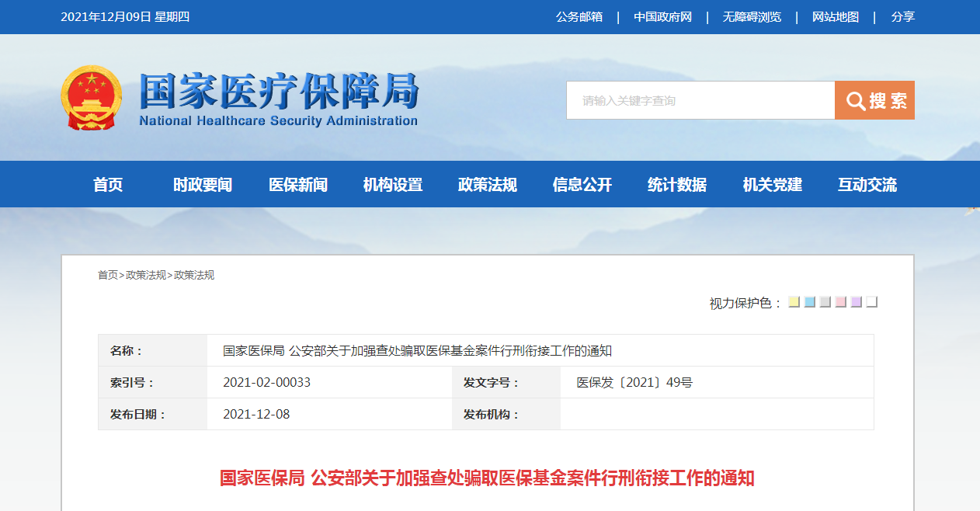
Task: Click the 分享 share link
Action: click(903, 17)
